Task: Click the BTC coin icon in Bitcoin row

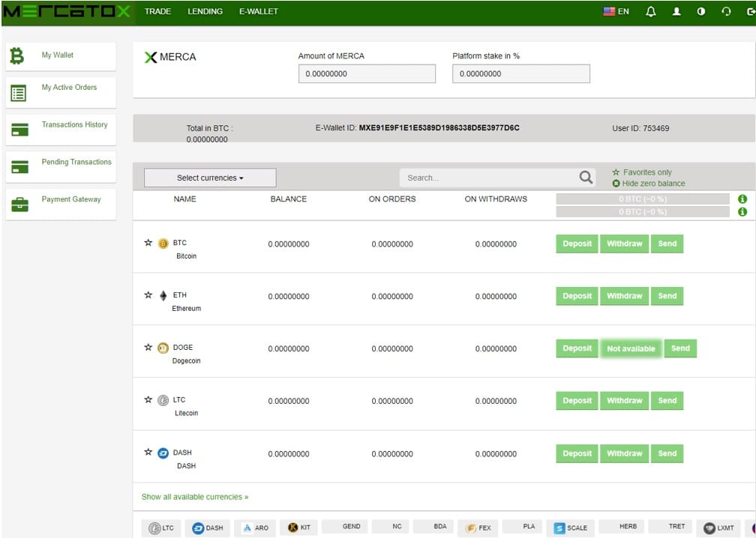Action: [x=163, y=244]
